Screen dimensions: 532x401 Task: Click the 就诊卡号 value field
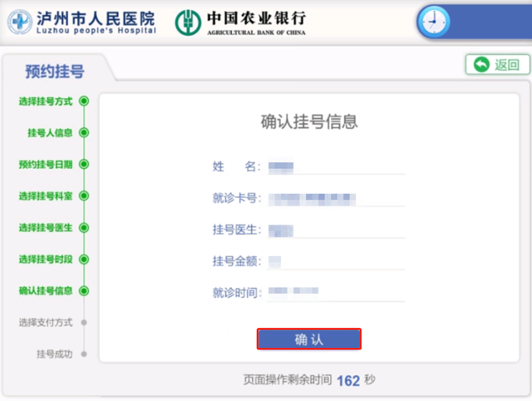[332, 199]
